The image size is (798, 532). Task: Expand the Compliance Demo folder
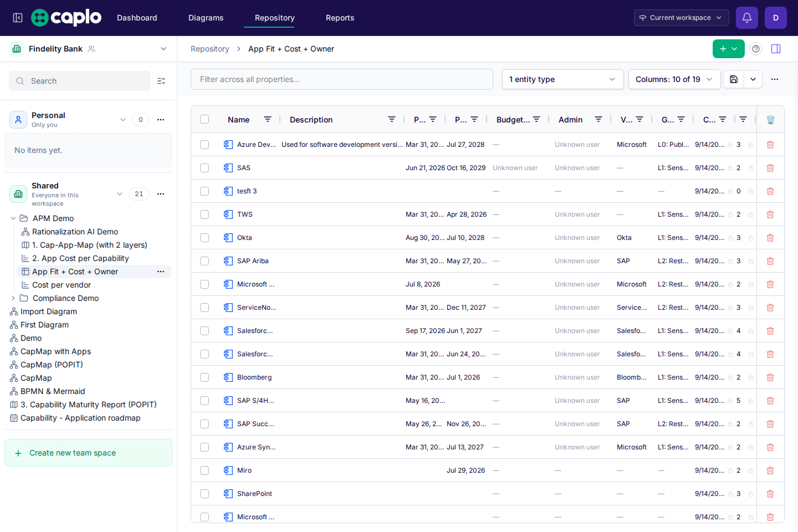pyautogui.click(x=13, y=298)
